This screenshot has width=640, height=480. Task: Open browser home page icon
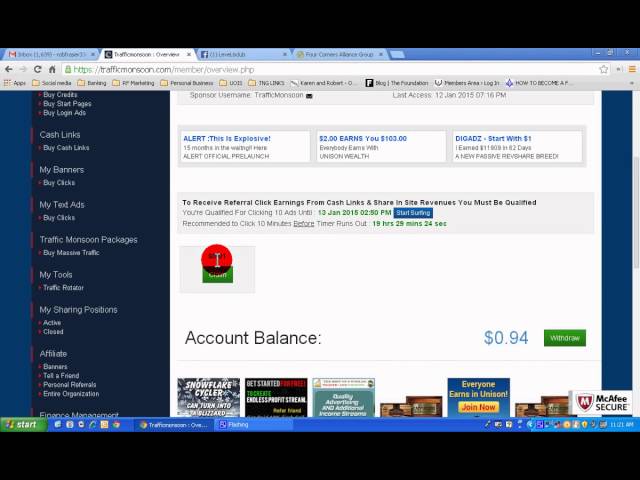[x=52, y=69]
